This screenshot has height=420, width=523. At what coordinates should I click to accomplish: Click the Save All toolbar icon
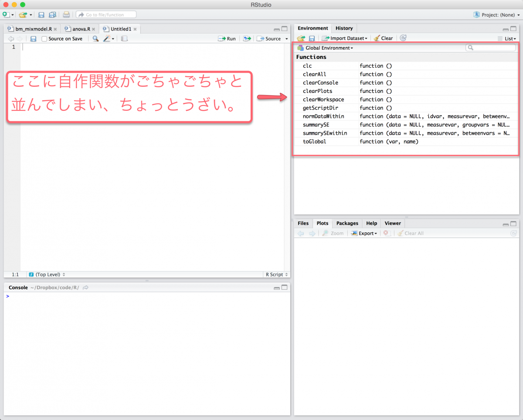coord(52,15)
